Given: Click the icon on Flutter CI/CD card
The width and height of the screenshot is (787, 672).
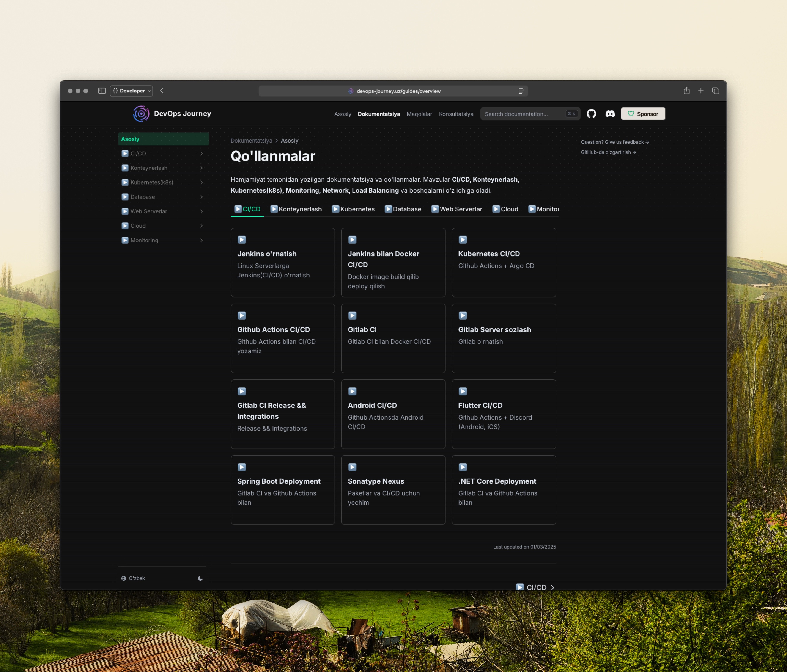Looking at the screenshot, I should pos(463,392).
